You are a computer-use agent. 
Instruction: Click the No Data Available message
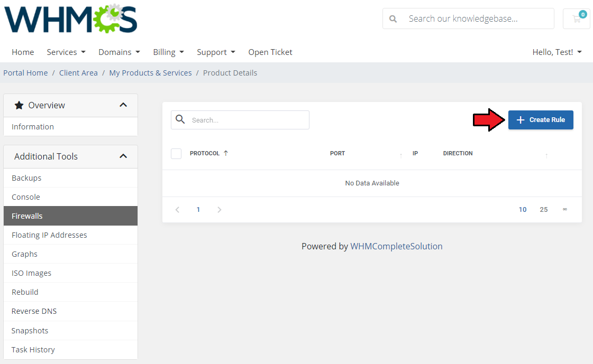click(372, 183)
